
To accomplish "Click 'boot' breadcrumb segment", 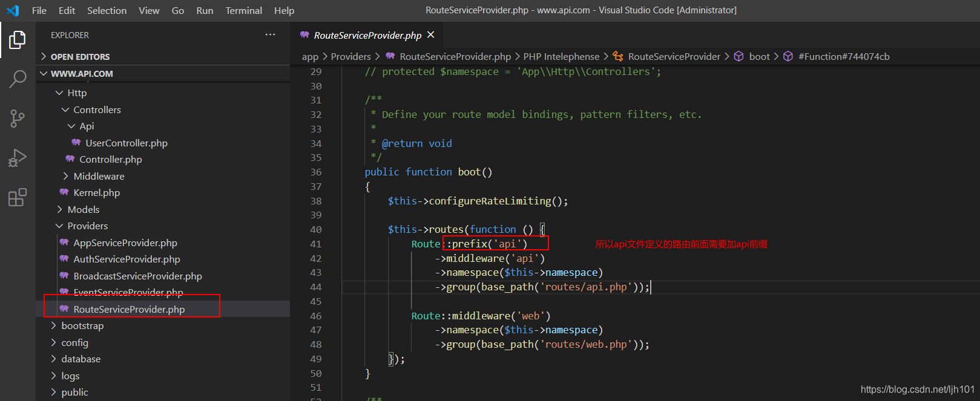I will (759, 56).
